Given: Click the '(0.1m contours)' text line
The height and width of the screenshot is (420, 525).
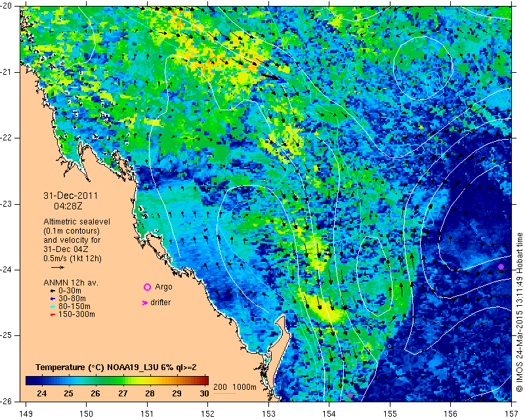Looking at the screenshot, I should click(72, 231).
